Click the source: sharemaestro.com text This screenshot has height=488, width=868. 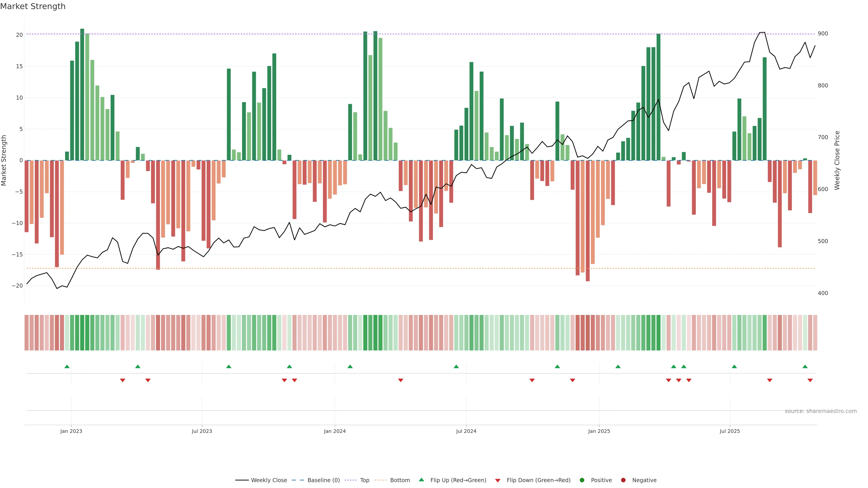point(821,411)
